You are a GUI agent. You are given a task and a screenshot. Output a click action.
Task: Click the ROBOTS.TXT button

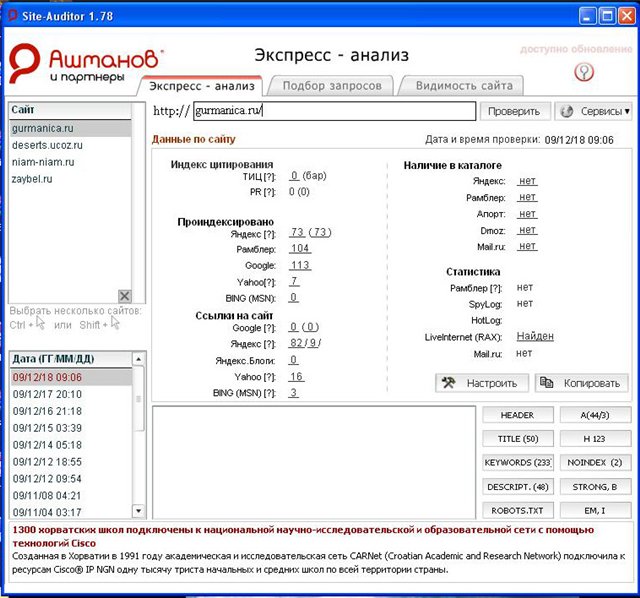517,510
